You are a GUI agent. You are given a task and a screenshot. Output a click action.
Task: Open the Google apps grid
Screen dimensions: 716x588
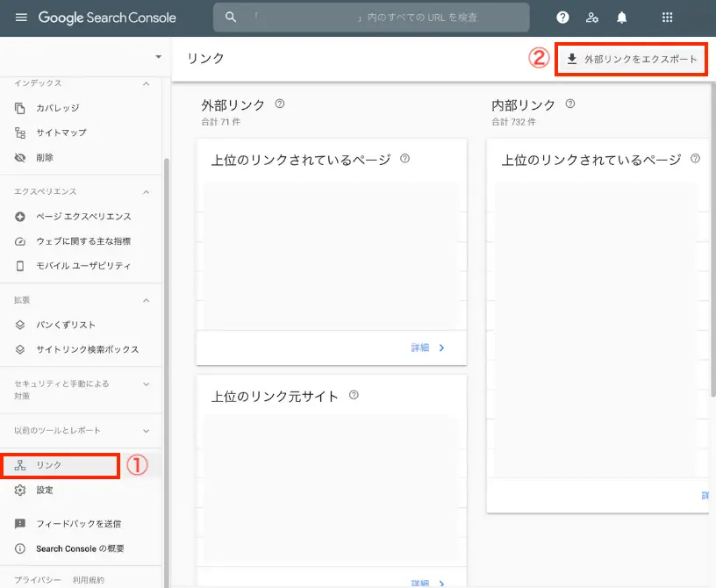(x=665, y=17)
